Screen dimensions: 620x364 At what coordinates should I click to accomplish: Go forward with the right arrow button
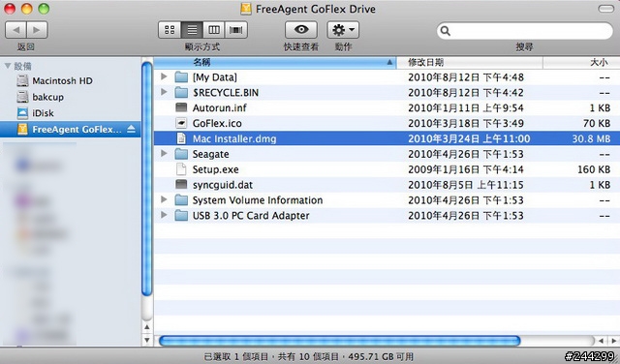coord(37,30)
